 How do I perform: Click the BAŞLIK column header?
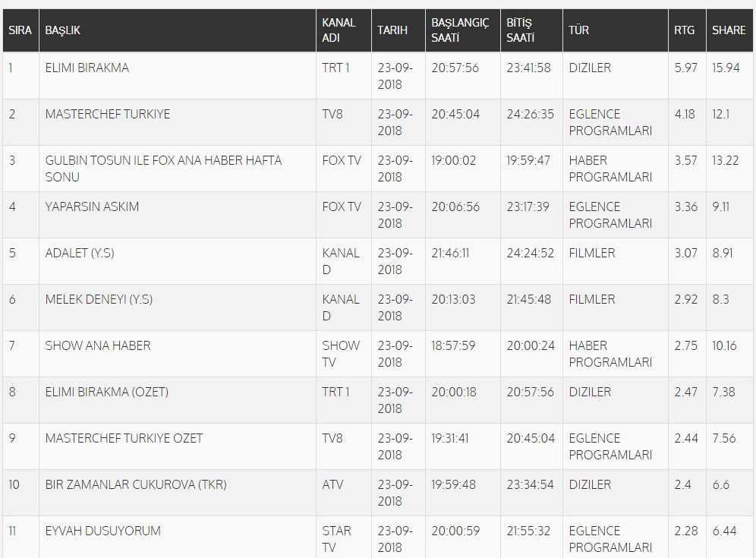(63, 30)
